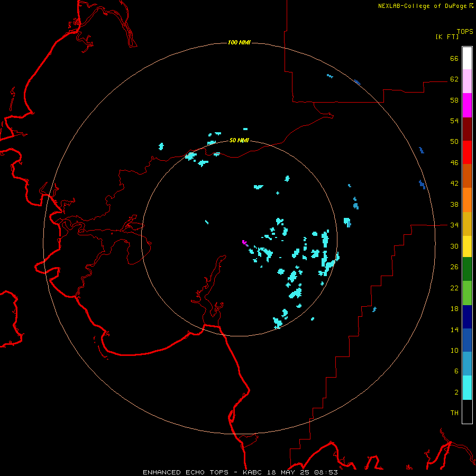Image resolution: width=476 pixels, height=476 pixels.
Task: Click the legend value 54
Action: (x=454, y=121)
